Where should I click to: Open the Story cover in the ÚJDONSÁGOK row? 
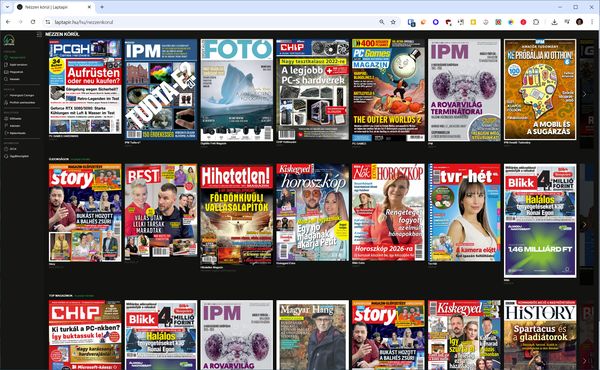[x=85, y=213]
